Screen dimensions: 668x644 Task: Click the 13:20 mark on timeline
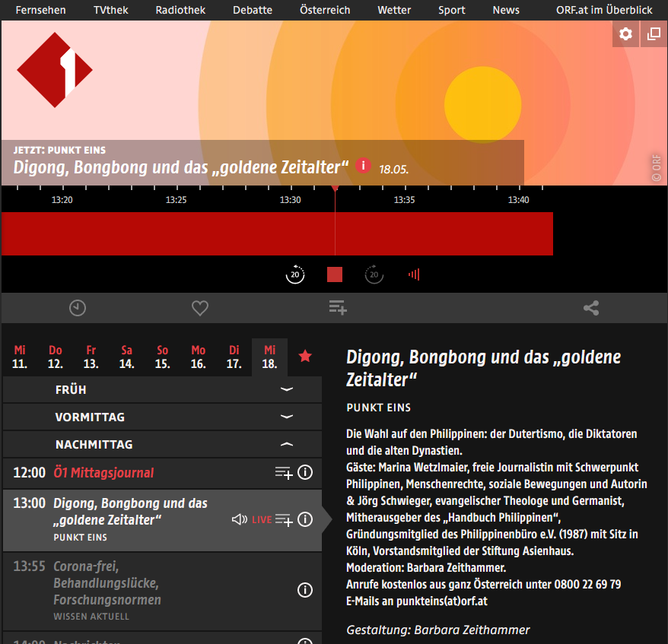click(62, 200)
